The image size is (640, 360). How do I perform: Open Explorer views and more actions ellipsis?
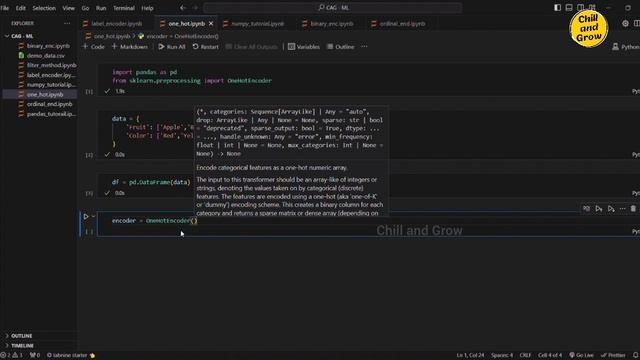point(67,24)
